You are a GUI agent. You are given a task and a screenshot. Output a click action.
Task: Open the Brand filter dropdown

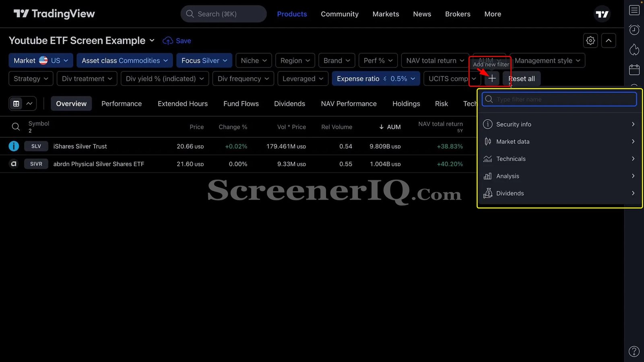[337, 60]
